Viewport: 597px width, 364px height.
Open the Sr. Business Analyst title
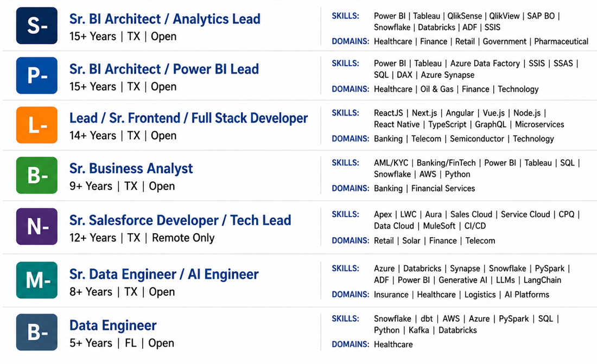[131, 169]
